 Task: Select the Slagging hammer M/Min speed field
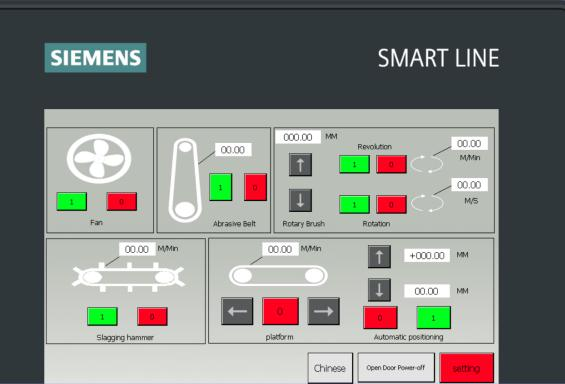point(137,249)
